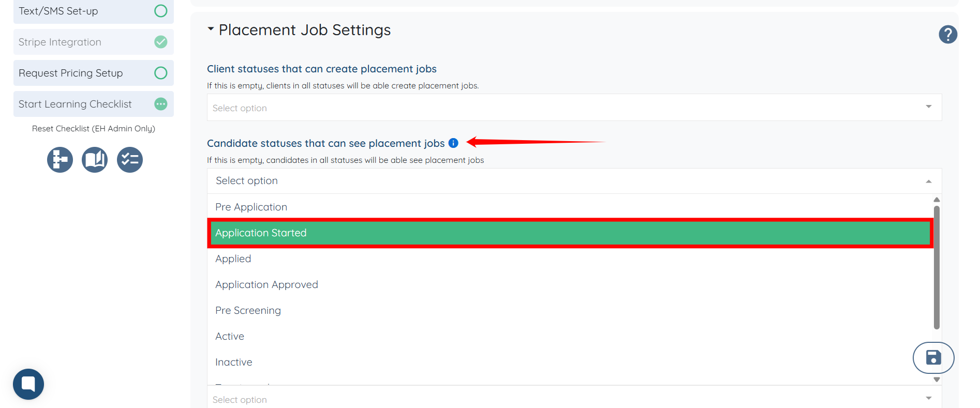Click Reset Checklist (EH Admin Only) link
This screenshot has width=980, height=408.
[94, 128]
